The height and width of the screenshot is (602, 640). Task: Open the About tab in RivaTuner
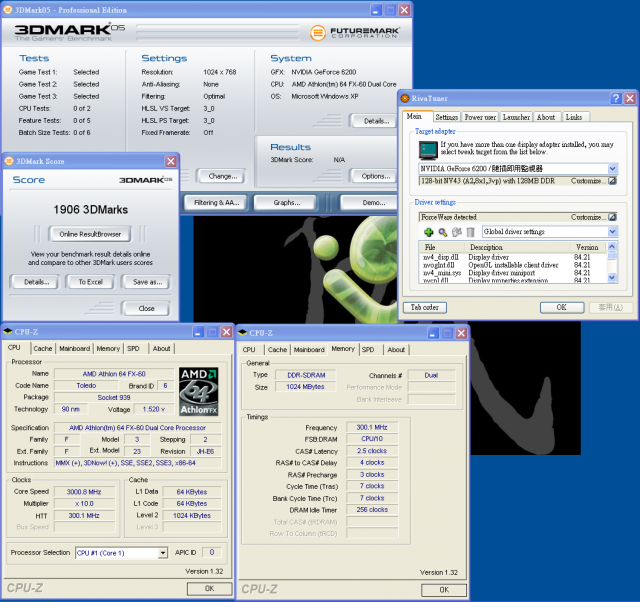click(x=546, y=117)
